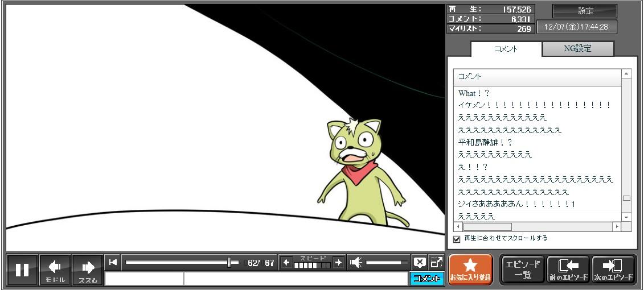Click the モドル back arrow button
This screenshot has height=290, width=644.
tap(55, 270)
